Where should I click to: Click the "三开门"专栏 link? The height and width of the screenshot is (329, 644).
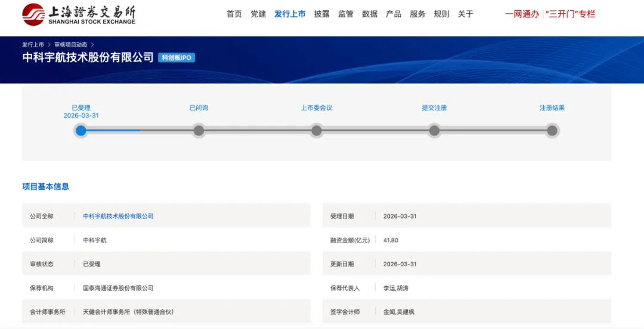[571, 14]
